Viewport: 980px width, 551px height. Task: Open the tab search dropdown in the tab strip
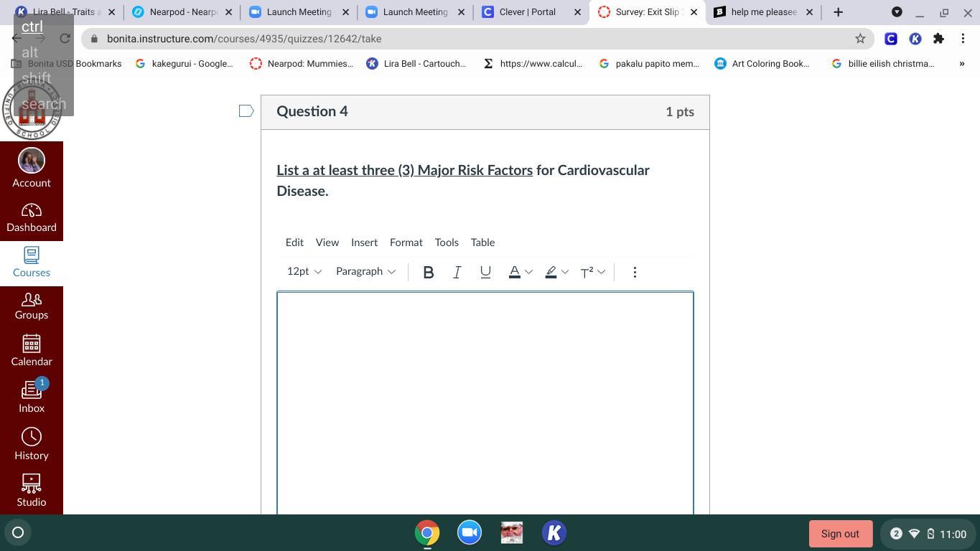(897, 12)
